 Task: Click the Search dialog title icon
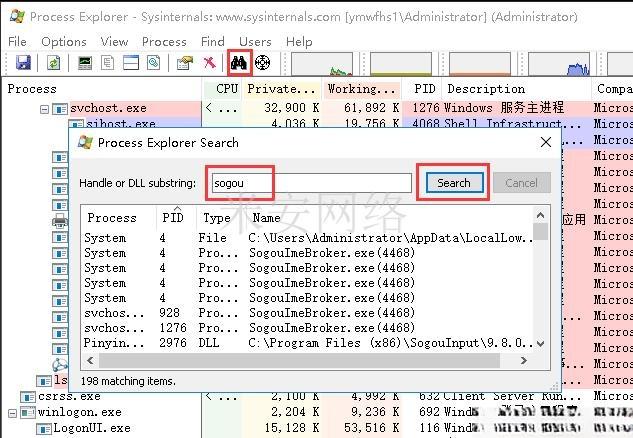tap(85, 142)
